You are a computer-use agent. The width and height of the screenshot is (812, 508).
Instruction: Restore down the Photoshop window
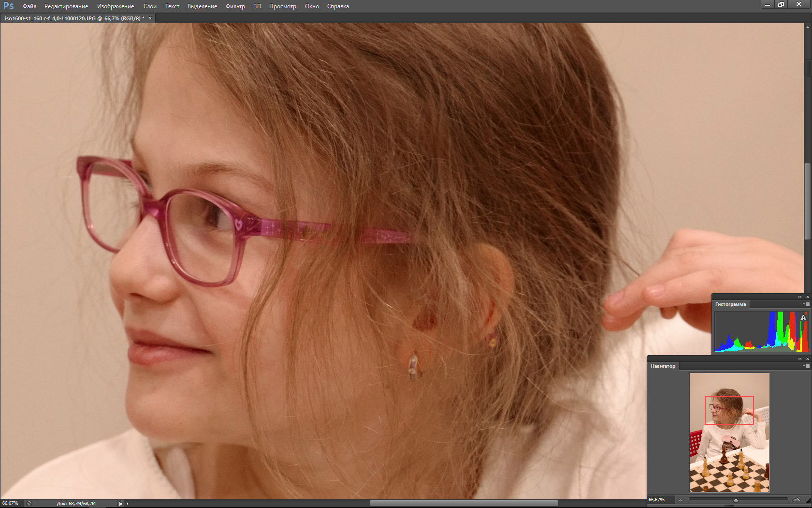pyautogui.click(x=781, y=4)
